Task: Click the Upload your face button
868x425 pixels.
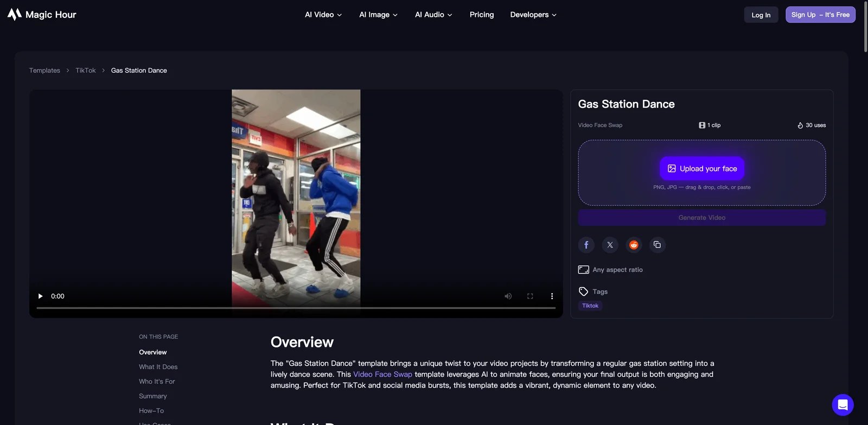Action: pyautogui.click(x=702, y=169)
